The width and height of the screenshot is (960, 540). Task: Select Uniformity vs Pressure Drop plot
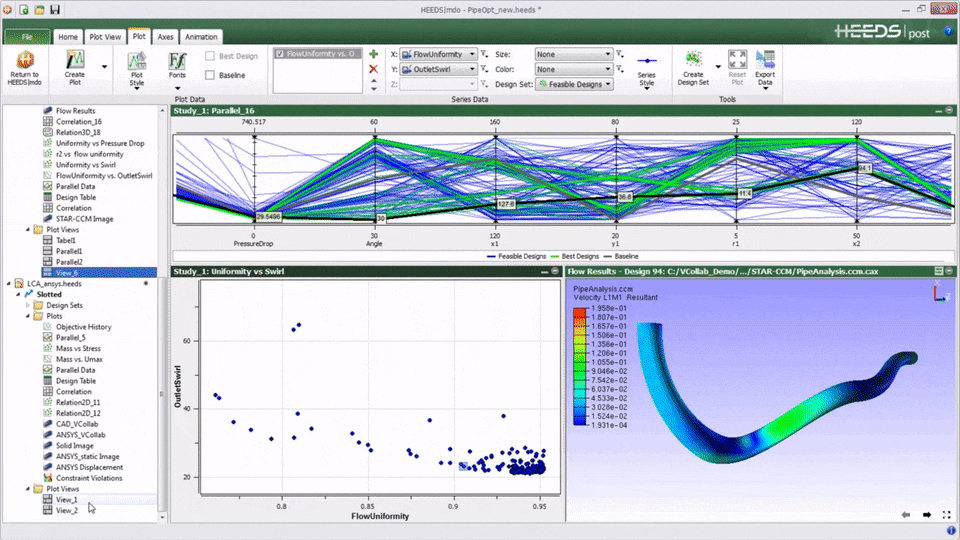tap(100, 143)
